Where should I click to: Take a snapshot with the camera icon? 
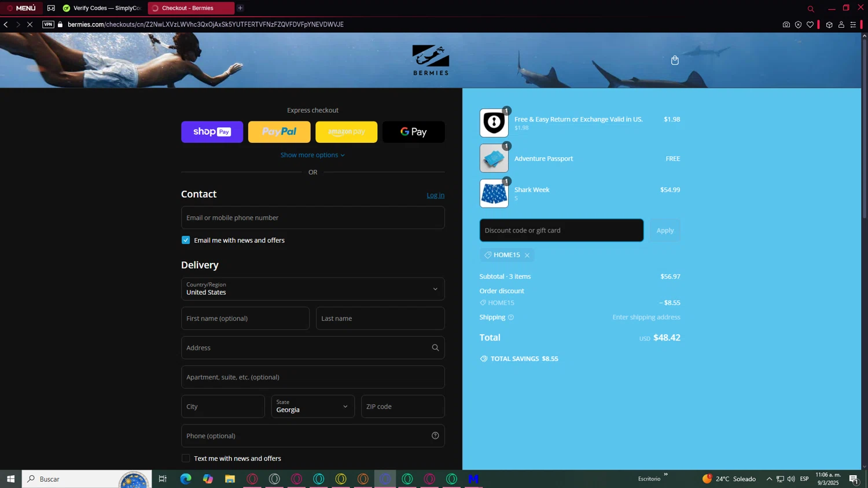(786, 24)
